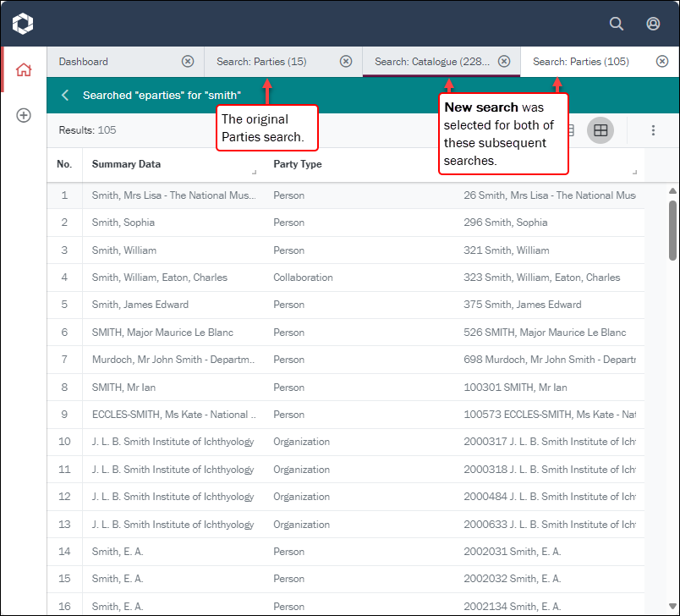Image resolution: width=680 pixels, height=616 pixels.
Task: Close the Dashboard tab
Action: (188, 62)
